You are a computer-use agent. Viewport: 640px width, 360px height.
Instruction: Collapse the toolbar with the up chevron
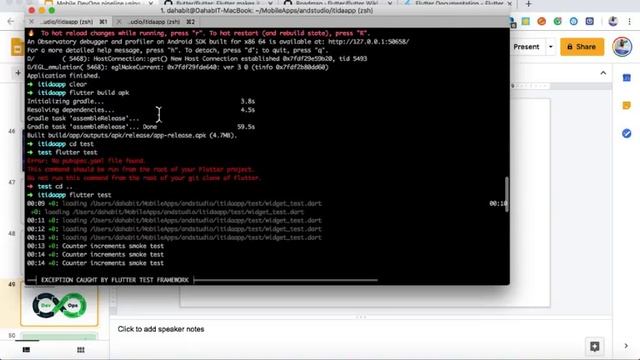(603, 73)
